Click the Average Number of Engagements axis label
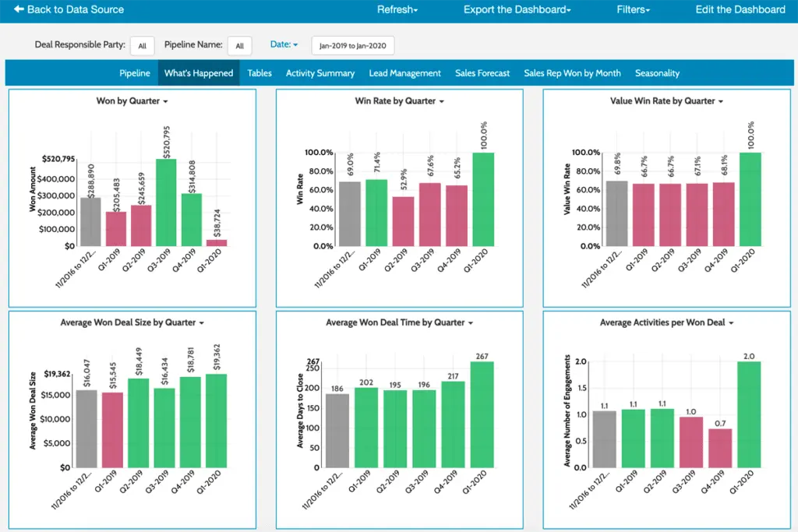This screenshot has width=798, height=532. pyautogui.click(x=567, y=411)
